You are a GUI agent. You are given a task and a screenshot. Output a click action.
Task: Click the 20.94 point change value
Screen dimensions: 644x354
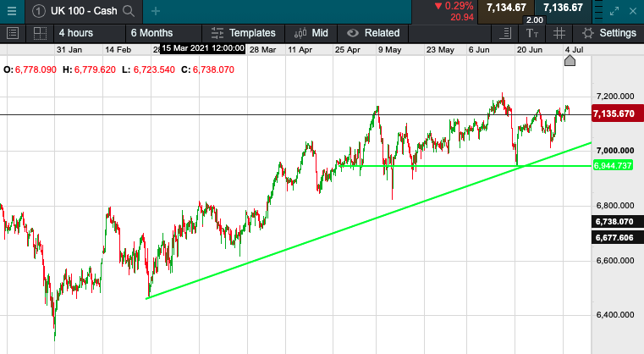462,17
